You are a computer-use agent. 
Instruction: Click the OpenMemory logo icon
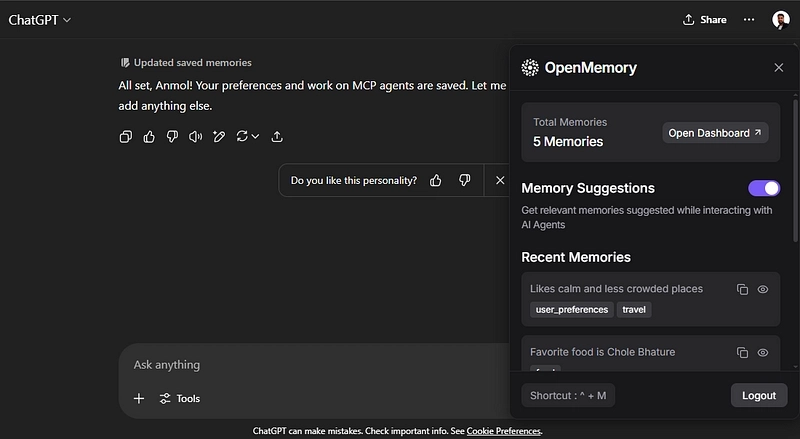click(530, 67)
